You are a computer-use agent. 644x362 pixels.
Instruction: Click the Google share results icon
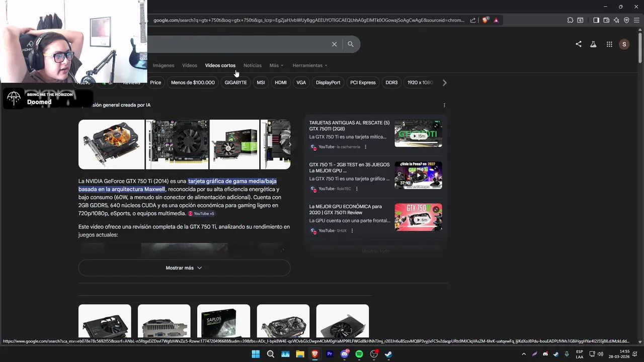pos(579,44)
